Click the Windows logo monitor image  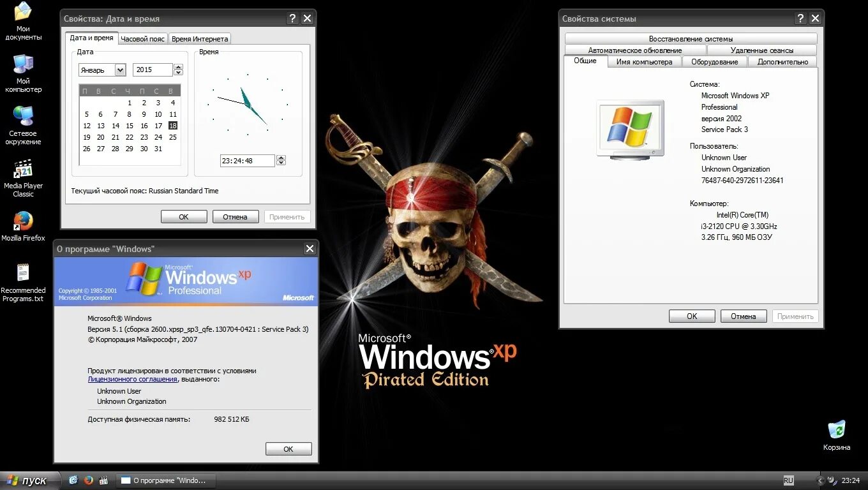click(x=630, y=129)
